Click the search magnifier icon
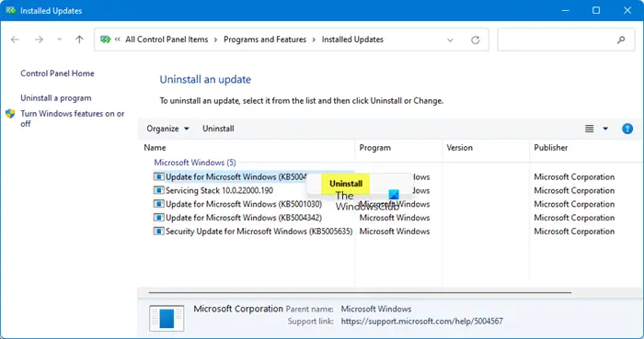The height and width of the screenshot is (339, 644). pyautogui.click(x=621, y=40)
